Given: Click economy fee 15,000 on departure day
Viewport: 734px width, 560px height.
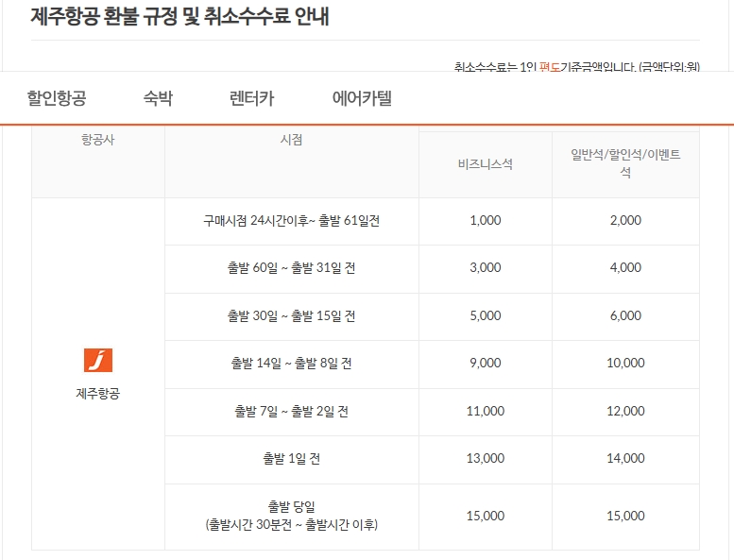Looking at the screenshot, I should coord(625,516).
